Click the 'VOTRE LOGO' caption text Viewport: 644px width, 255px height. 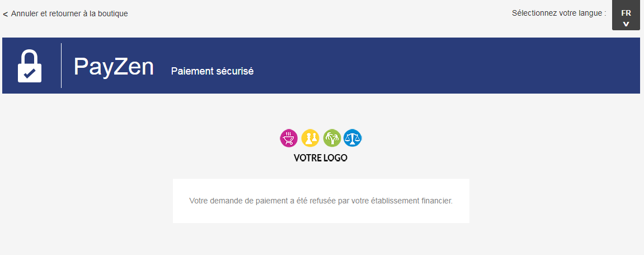pyautogui.click(x=321, y=157)
